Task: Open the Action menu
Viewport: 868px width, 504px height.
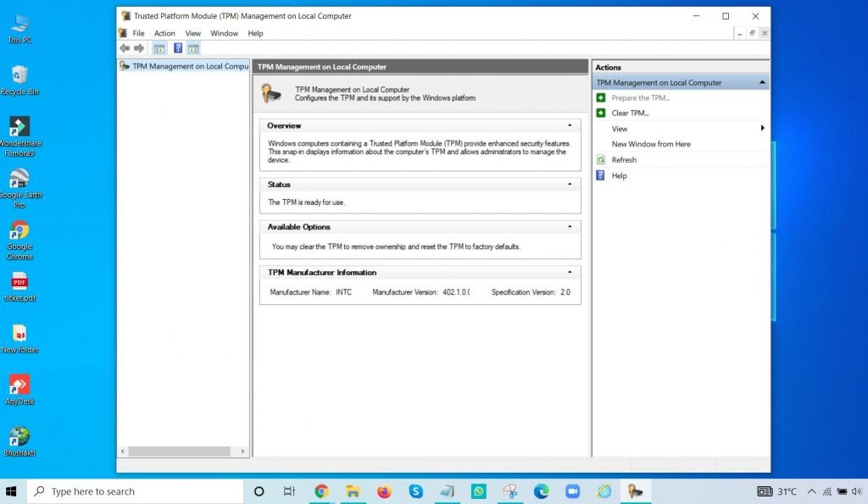Action: click(164, 33)
